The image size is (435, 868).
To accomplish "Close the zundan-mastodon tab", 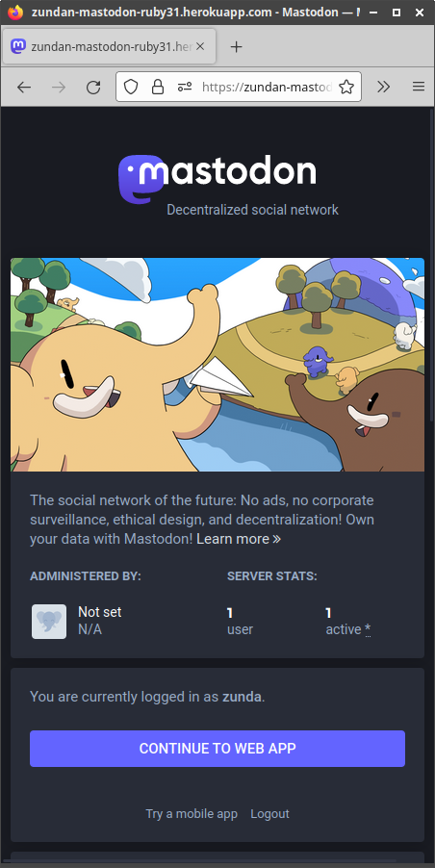I will [x=200, y=46].
